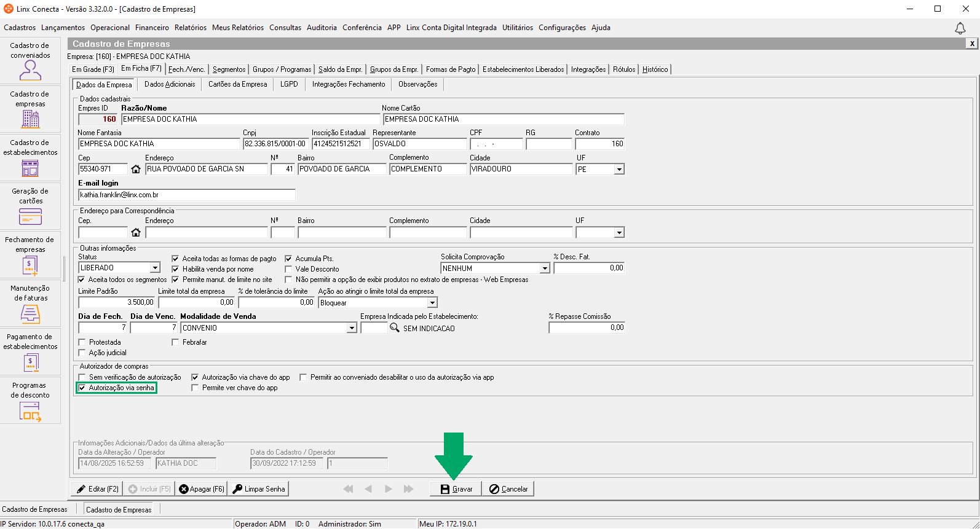Open Cadastro de conveniados sidebar icon
Image resolution: width=980 pixels, height=529 pixels.
pos(30,71)
